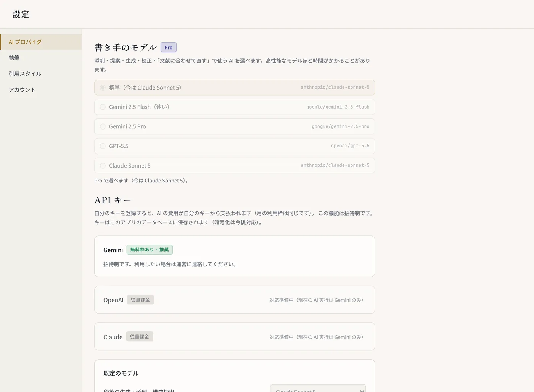Select the Claude Sonnet 5 radio button
The width and height of the screenshot is (534, 392).
coord(103,166)
